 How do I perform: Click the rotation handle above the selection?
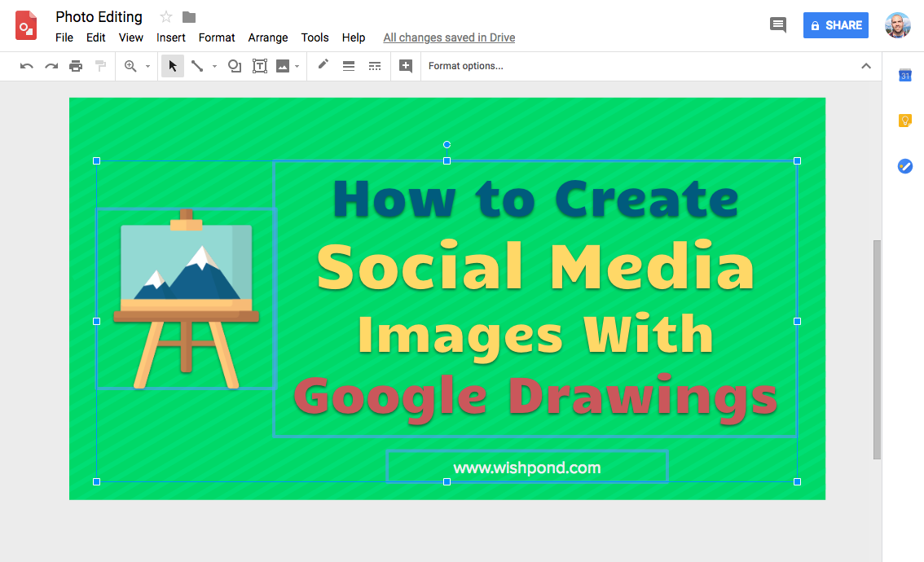447,144
